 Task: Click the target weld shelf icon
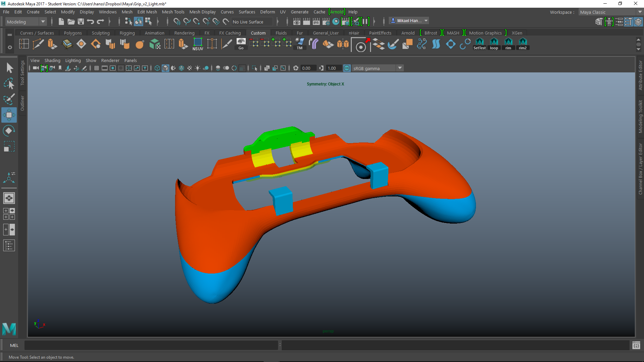coord(361,45)
